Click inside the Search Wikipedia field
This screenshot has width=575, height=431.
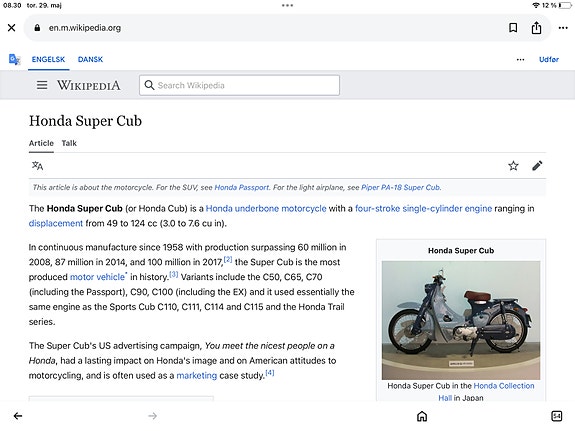(239, 85)
